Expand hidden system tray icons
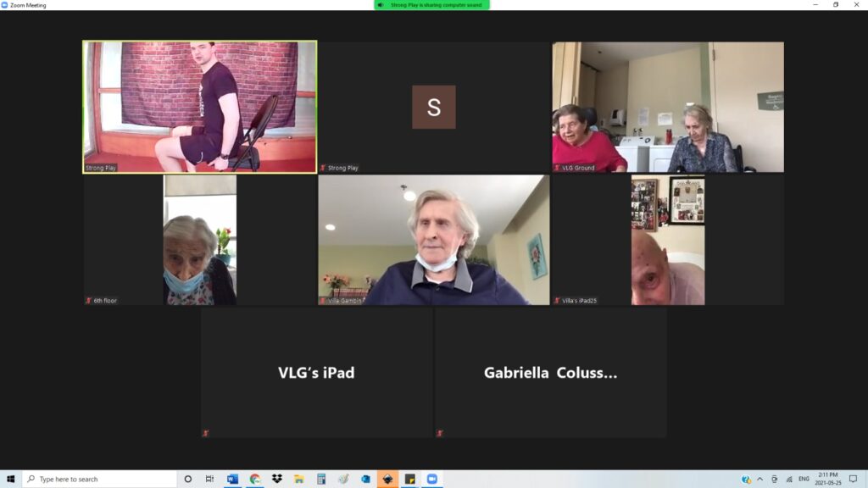Image resolution: width=868 pixels, height=488 pixels. pos(759,479)
